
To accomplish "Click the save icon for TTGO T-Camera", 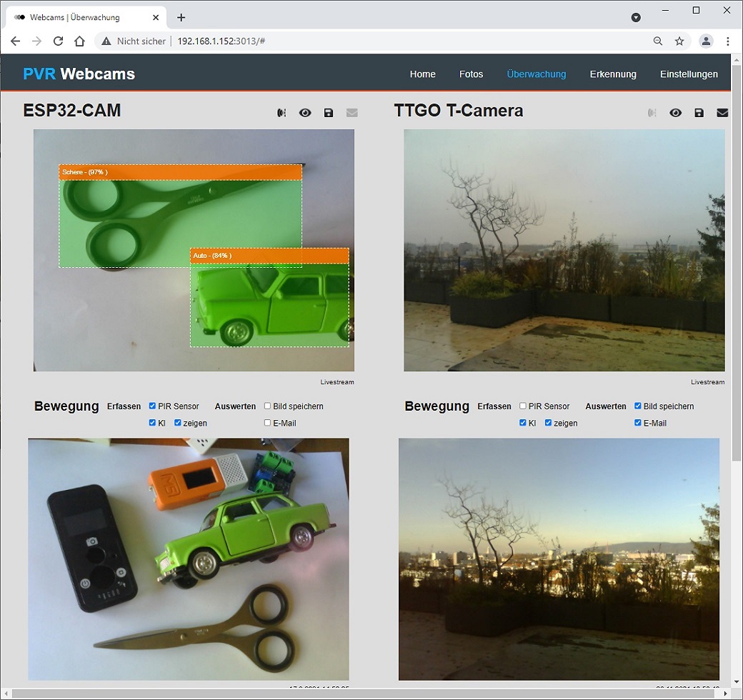I will (x=699, y=112).
